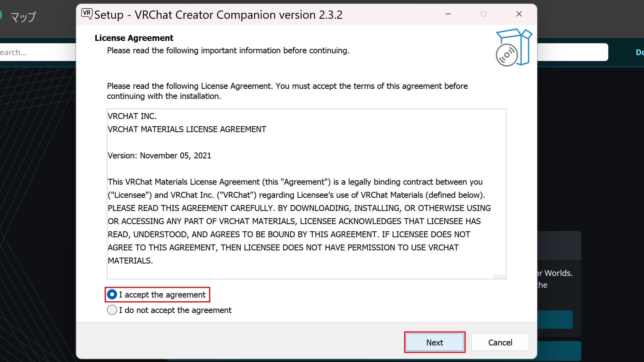Cancel the installation
Viewport: 644px width, 362px height.
tap(500, 342)
